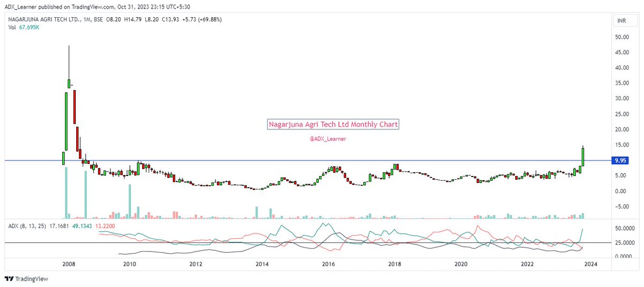Click the ADX value 17.1681
This screenshot has width=644, height=287.
click(x=60, y=226)
